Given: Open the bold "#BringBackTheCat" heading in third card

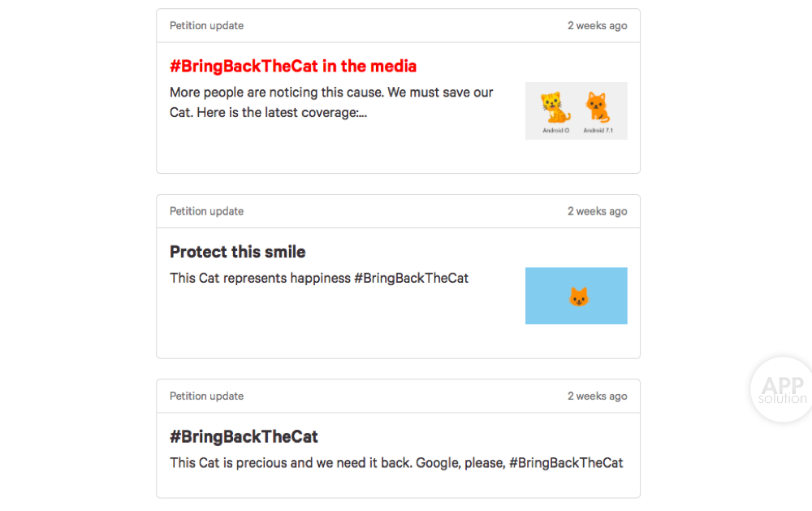Looking at the screenshot, I should pyautogui.click(x=244, y=437).
